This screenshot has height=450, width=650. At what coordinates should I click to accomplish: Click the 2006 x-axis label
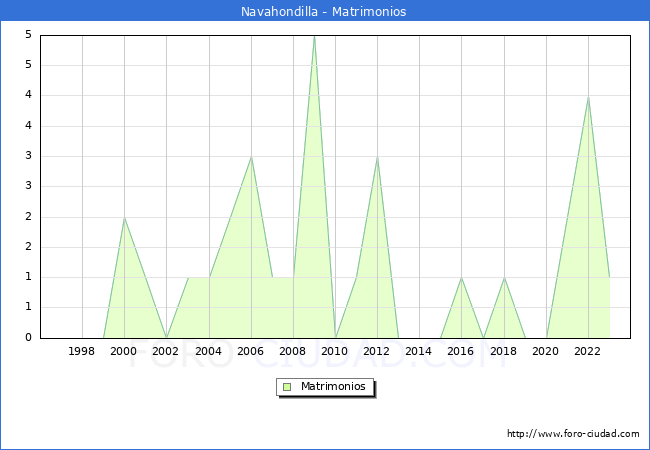[250, 351]
